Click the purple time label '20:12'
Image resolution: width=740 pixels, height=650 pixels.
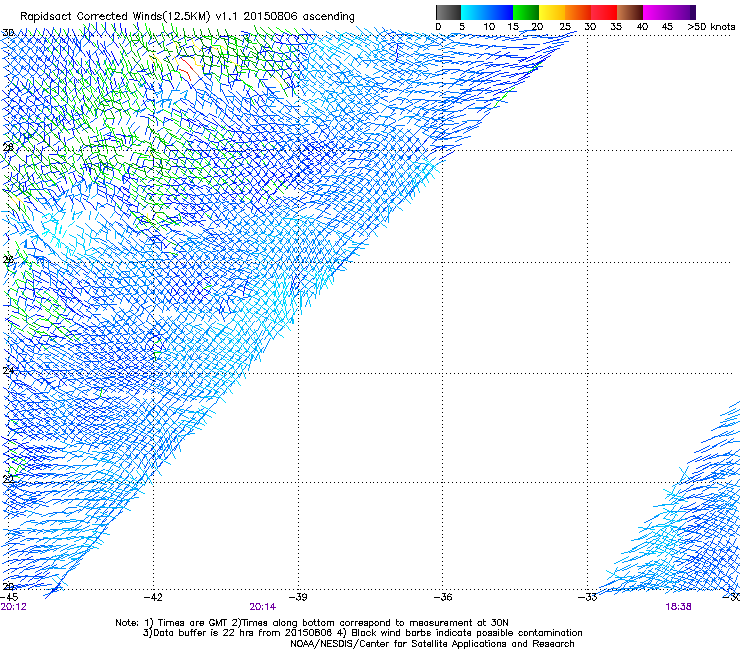coord(14,607)
